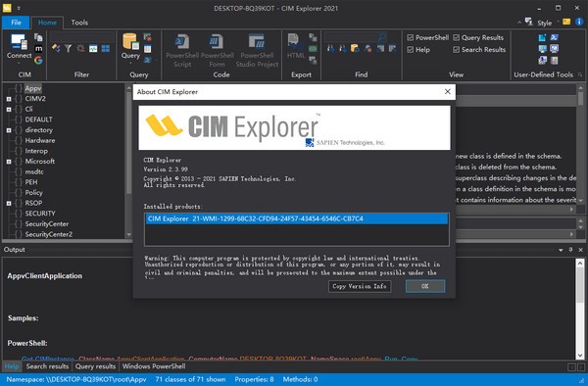Screen dimensions: 588x386
Task: Click the table-with-red-x icon in Query group
Action: (x=148, y=37)
